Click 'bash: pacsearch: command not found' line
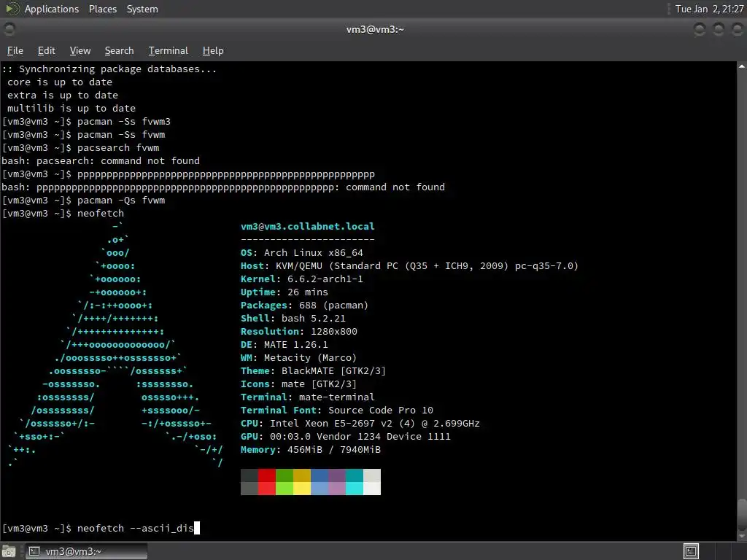This screenshot has height=560, width=747. (x=101, y=161)
